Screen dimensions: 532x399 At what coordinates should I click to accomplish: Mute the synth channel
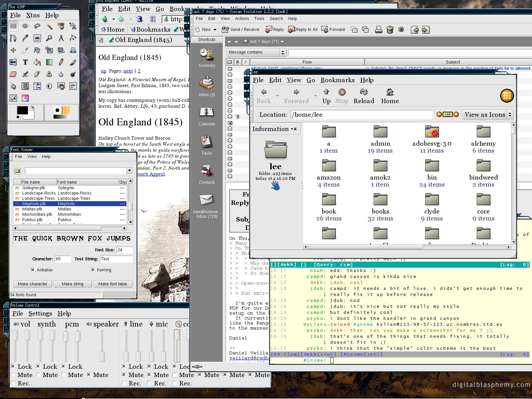[38, 375]
